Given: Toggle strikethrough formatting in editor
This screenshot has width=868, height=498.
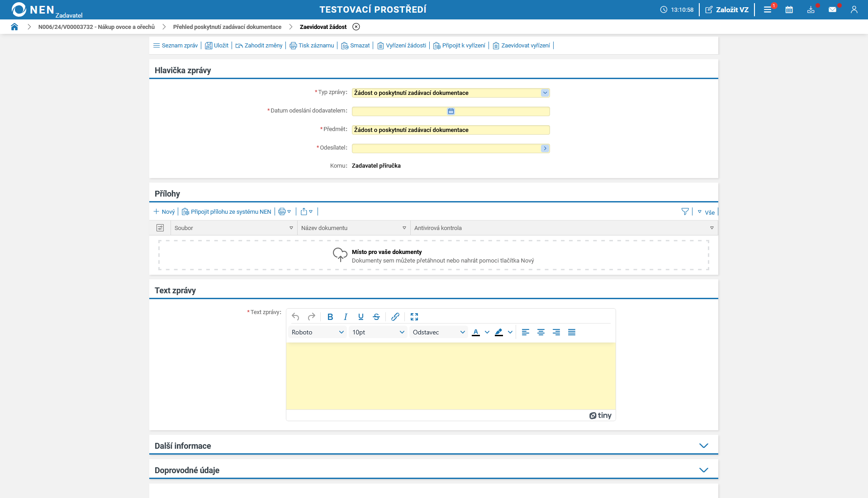Looking at the screenshot, I should [376, 317].
